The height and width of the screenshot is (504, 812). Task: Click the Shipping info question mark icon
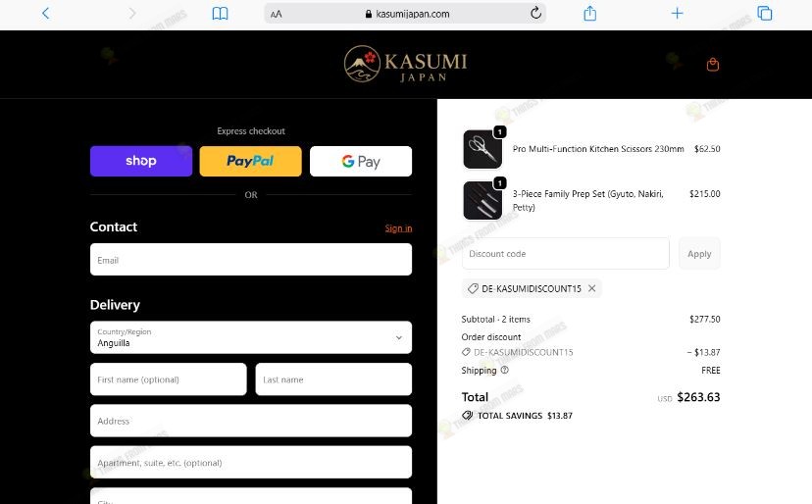point(505,370)
